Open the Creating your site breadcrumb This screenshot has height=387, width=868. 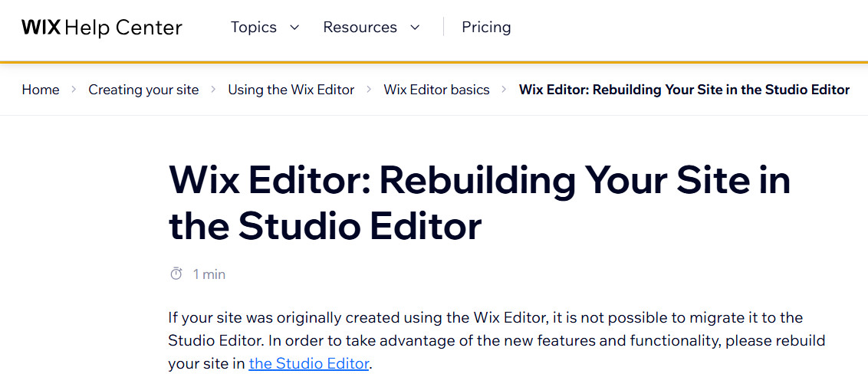[x=143, y=90]
